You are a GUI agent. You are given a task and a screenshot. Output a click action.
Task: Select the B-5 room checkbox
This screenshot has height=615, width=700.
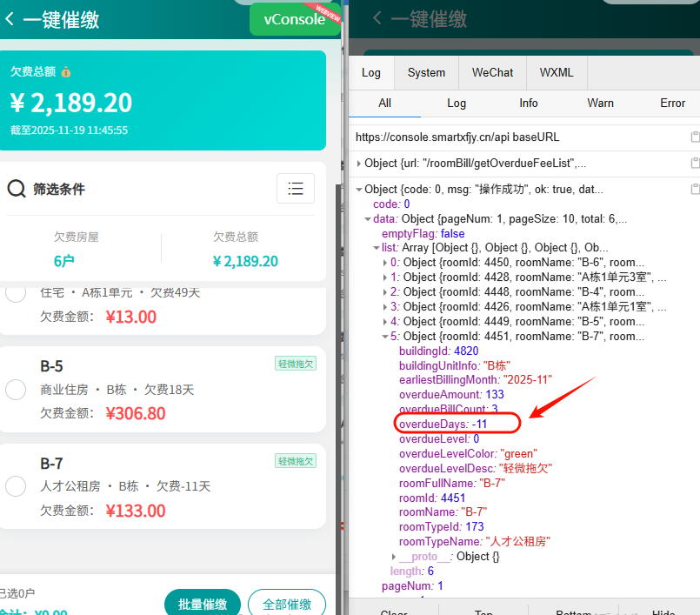16,390
